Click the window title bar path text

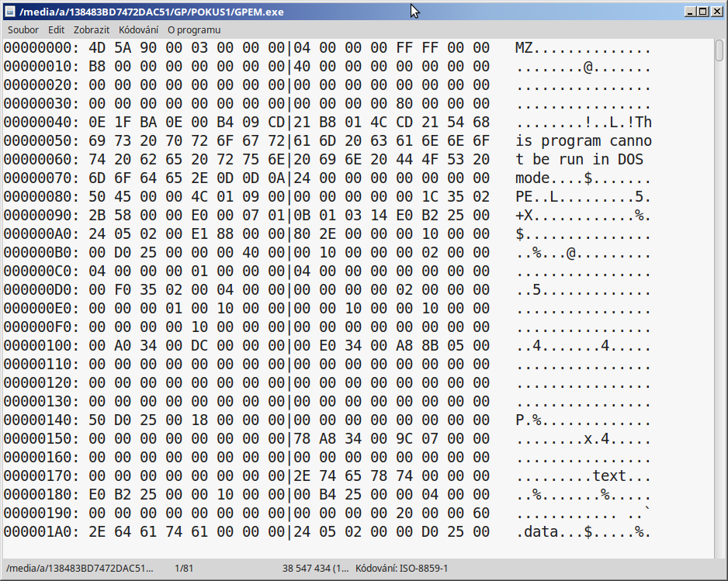coord(151,12)
